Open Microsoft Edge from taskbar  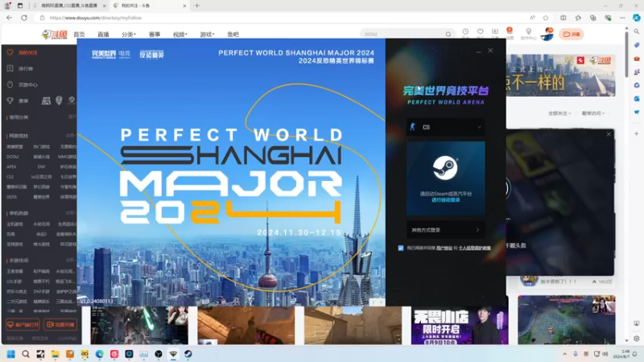point(99,354)
